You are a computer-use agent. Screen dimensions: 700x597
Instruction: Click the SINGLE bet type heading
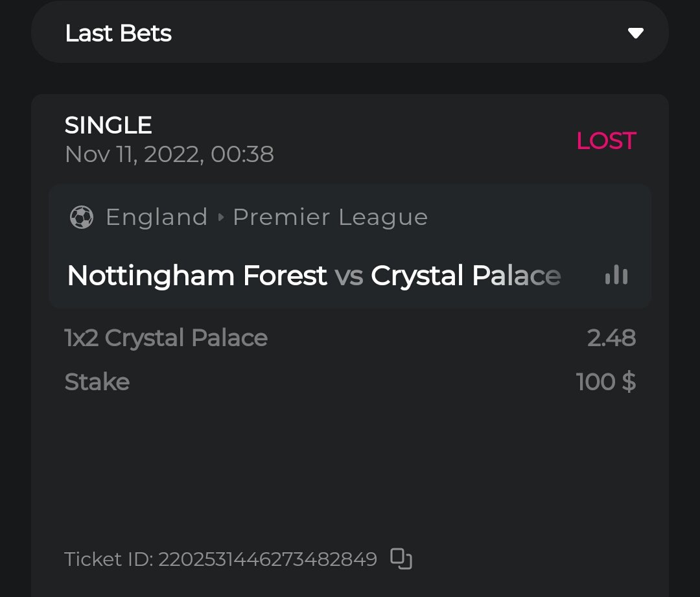(108, 125)
